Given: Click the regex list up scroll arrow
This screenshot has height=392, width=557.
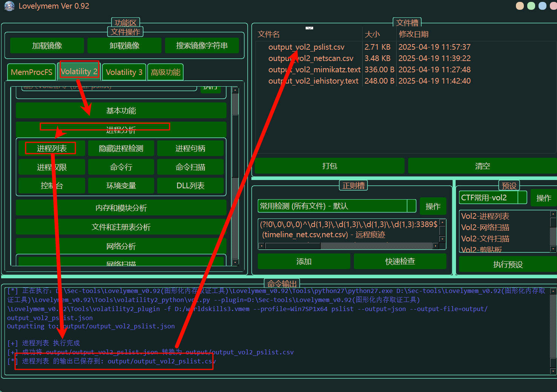Looking at the screenshot, I should click(x=442, y=222).
